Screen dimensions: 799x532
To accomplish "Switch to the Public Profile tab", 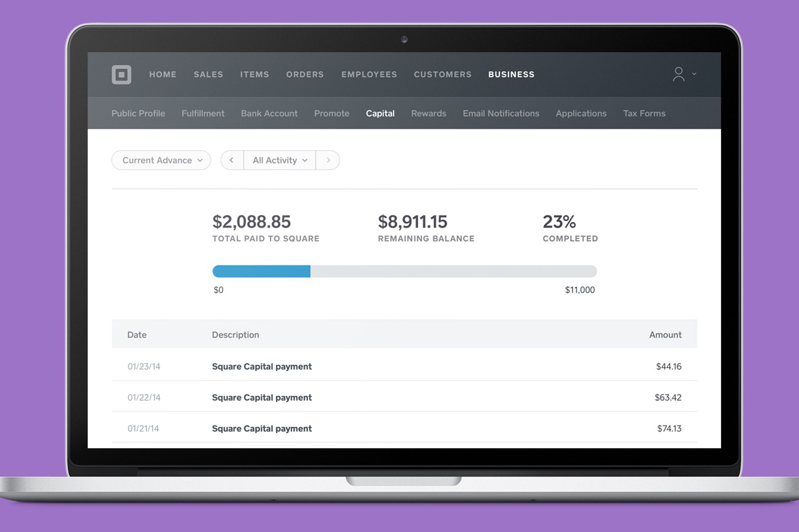I will tap(138, 113).
